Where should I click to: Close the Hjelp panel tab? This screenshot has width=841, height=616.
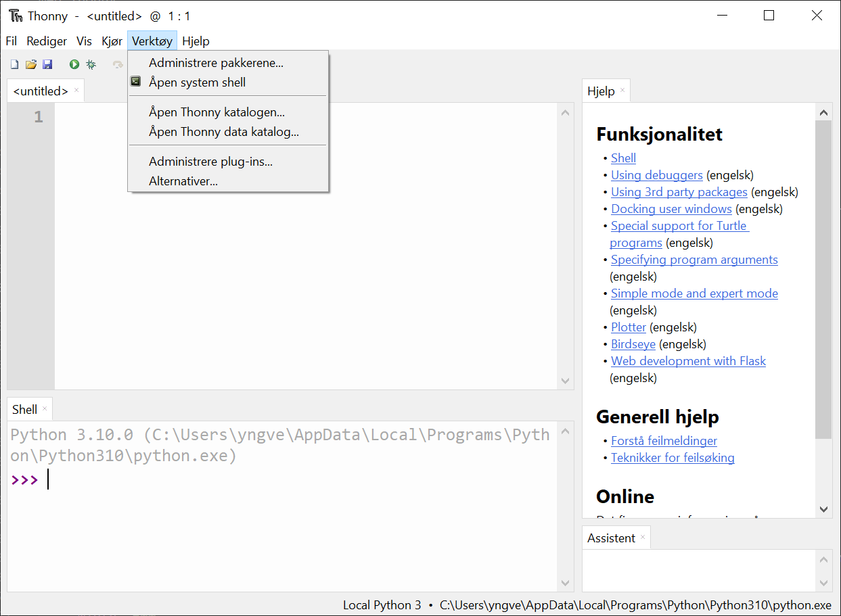click(622, 91)
